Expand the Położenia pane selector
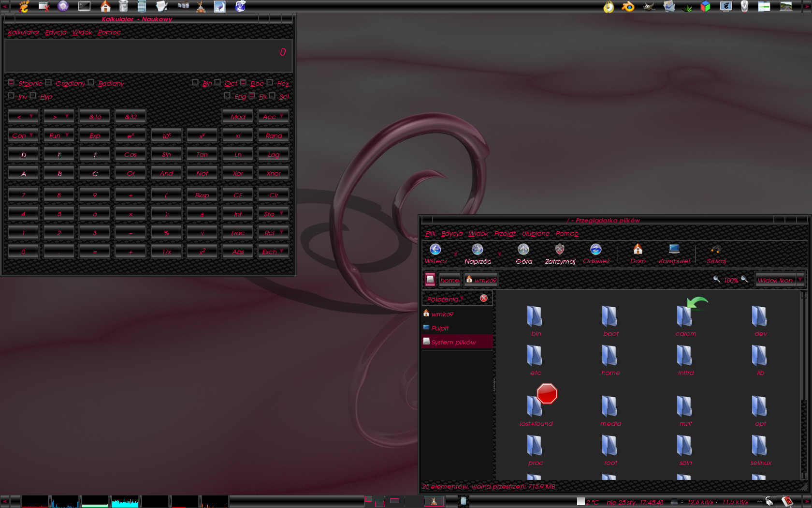Image resolution: width=812 pixels, height=508 pixels. point(445,299)
